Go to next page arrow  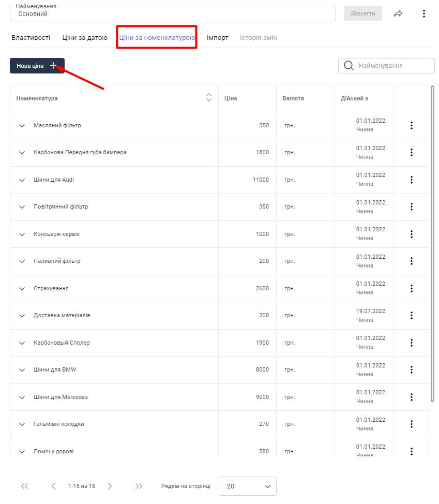coord(110,486)
